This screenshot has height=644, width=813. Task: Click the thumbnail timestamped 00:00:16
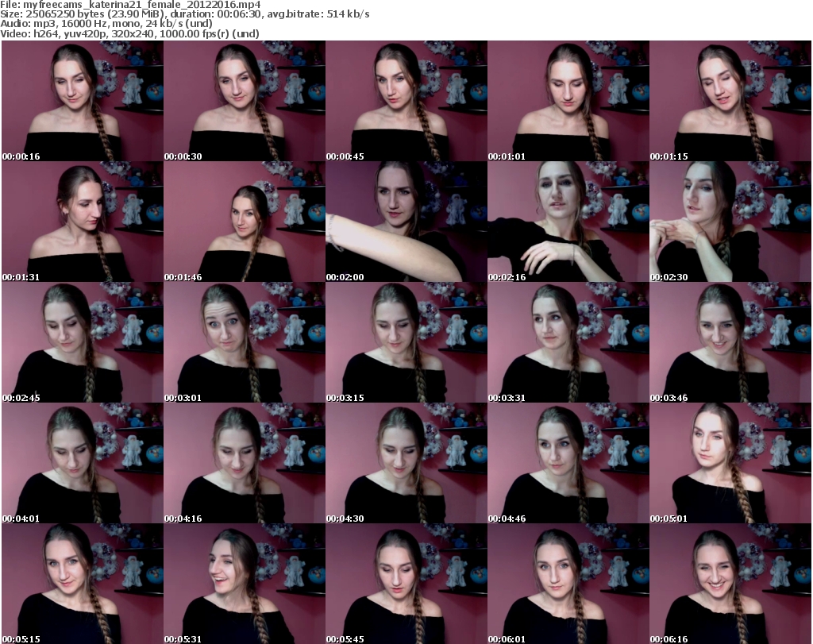pos(82,101)
